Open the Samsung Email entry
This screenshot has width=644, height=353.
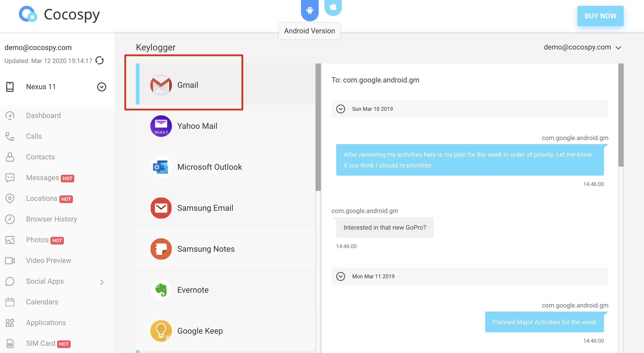(205, 208)
